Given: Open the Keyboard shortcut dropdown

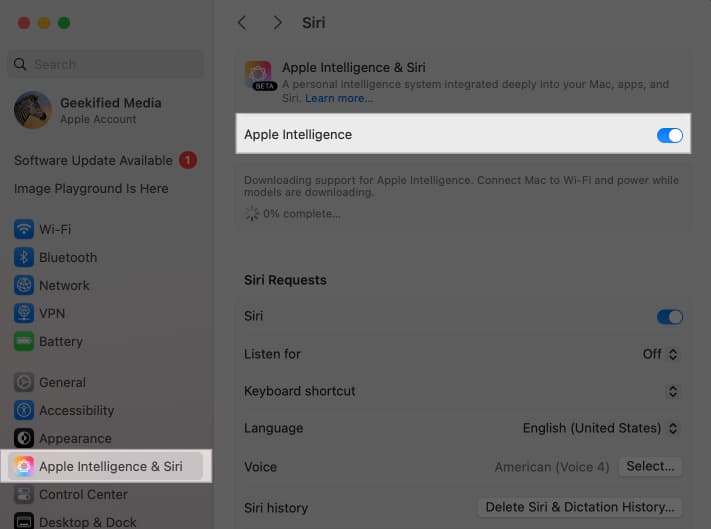Looking at the screenshot, I should 673,391.
